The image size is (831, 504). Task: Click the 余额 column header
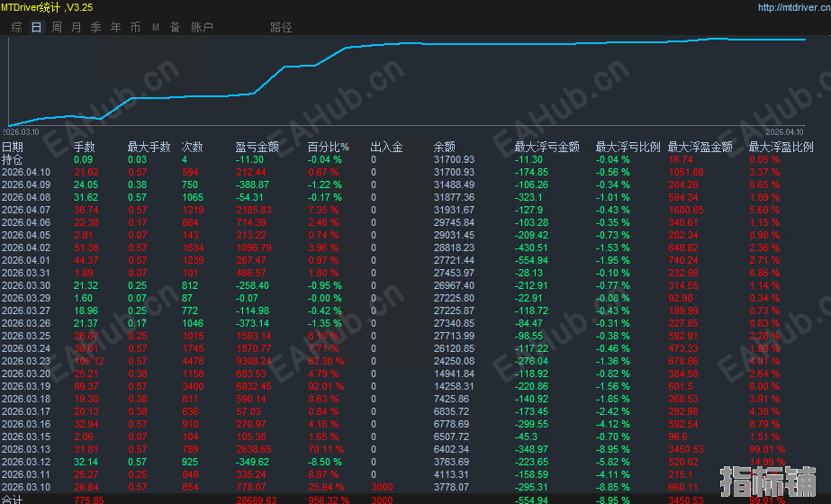coord(444,147)
